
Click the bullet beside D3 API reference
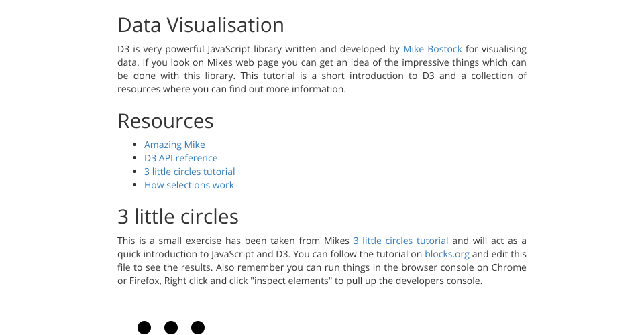pos(136,158)
